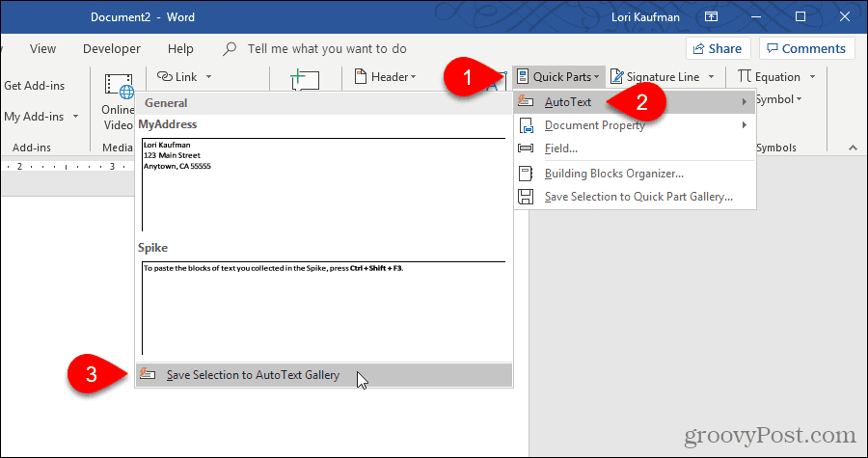Viewport: 868px width, 458px height.
Task: Open the Developer ribbon tab
Action: click(x=112, y=48)
